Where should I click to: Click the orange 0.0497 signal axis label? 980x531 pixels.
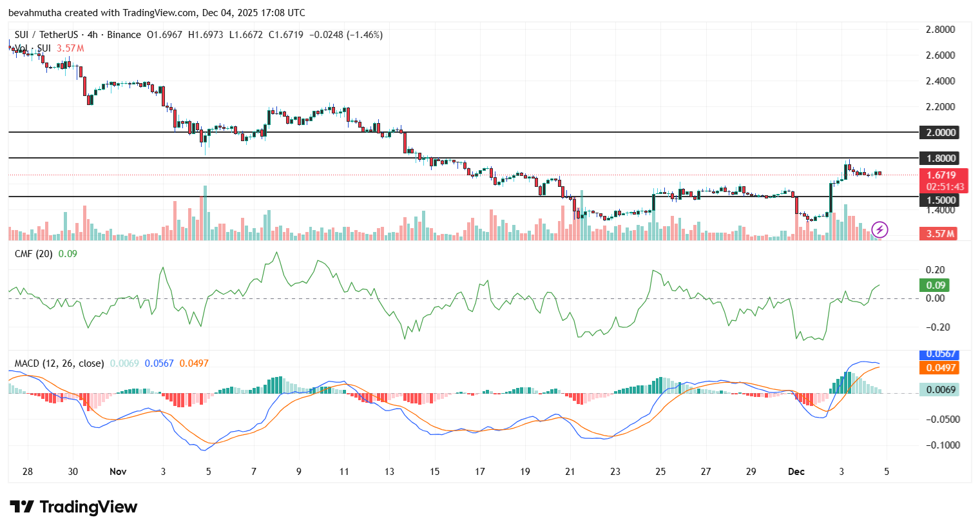[941, 367]
